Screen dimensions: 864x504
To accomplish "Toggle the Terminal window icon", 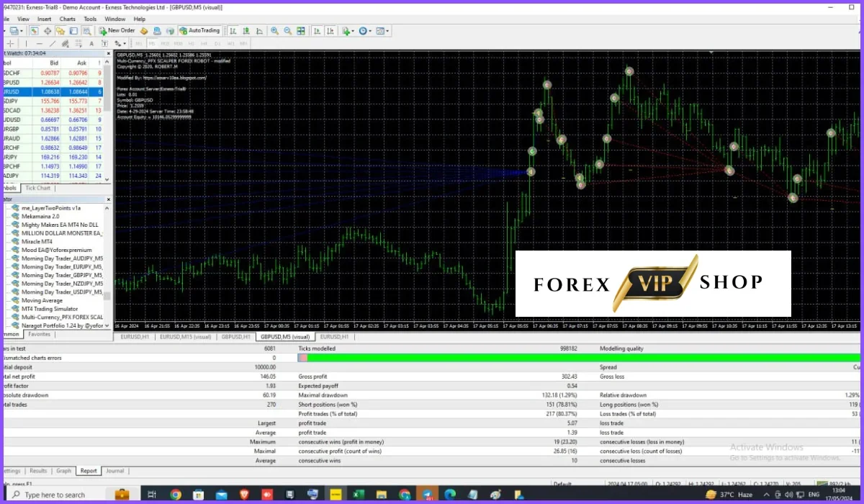I will click(73, 31).
